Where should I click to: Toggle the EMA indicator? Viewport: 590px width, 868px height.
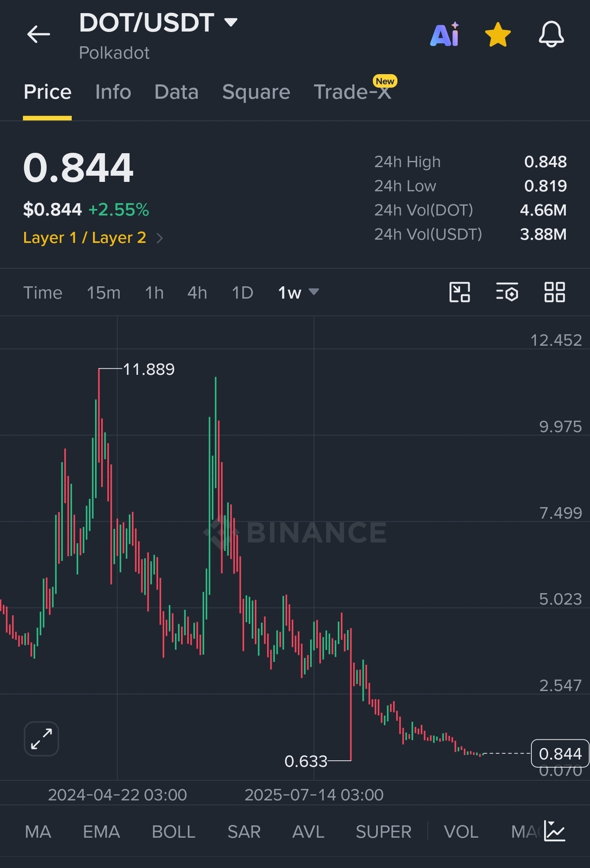102,832
